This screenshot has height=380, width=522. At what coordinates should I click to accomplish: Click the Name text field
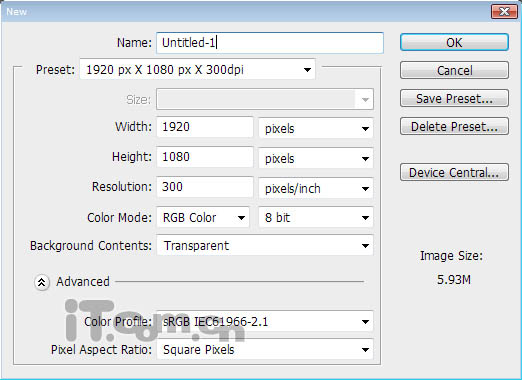[x=270, y=43]
